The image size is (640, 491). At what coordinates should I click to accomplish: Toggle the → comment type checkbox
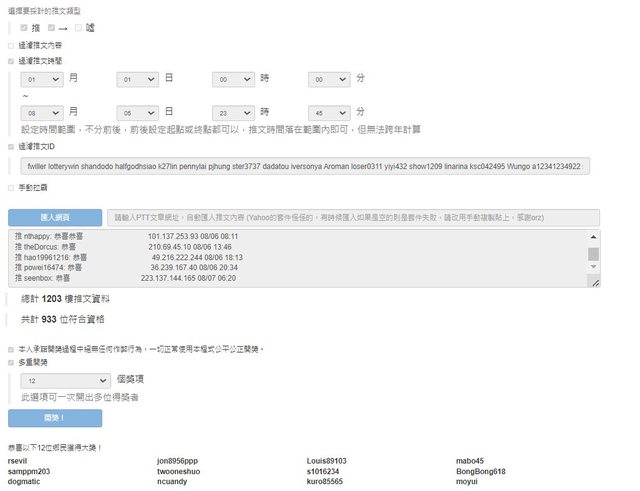pyautogui.click(x=52, y=27)
